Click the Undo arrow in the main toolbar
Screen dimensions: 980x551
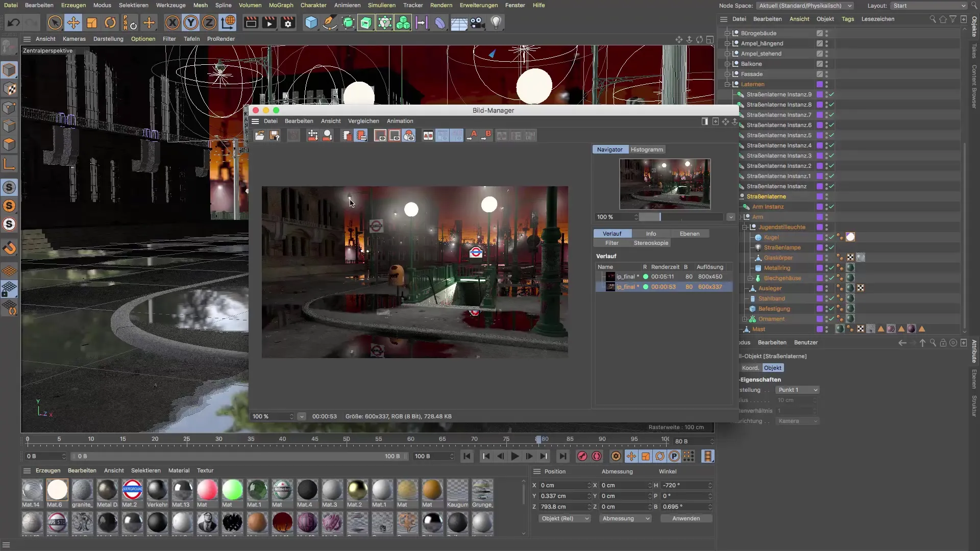pyautogui.click(x=14, y=22)
